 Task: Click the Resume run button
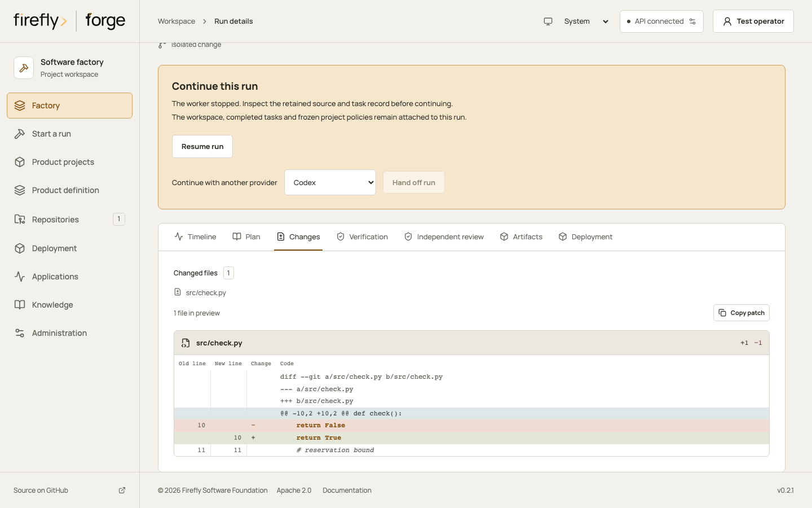tap(202, 147)
